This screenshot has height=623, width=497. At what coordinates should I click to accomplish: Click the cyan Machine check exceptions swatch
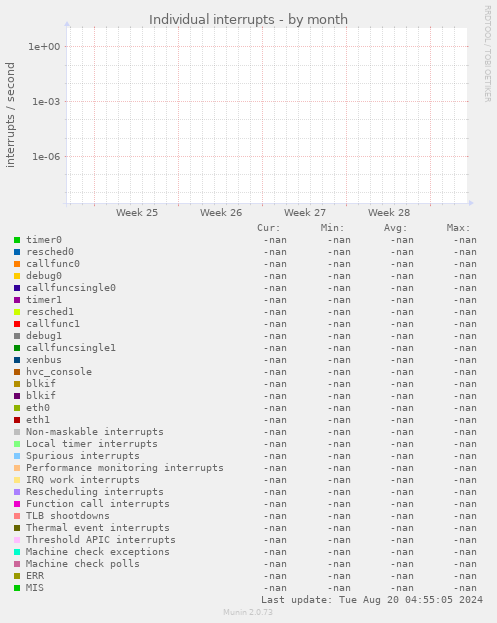(x=17, y=552)
